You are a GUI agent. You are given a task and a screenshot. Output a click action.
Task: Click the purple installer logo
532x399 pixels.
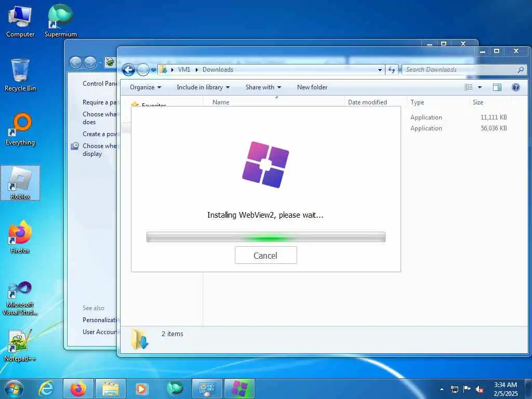tap(265, 165)
